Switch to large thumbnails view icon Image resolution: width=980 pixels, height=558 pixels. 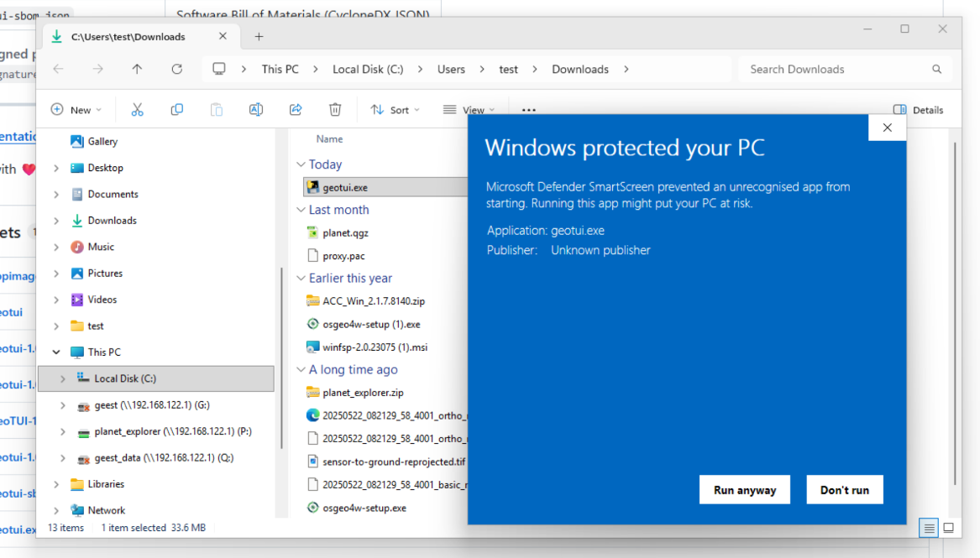(x=949, y=528)
